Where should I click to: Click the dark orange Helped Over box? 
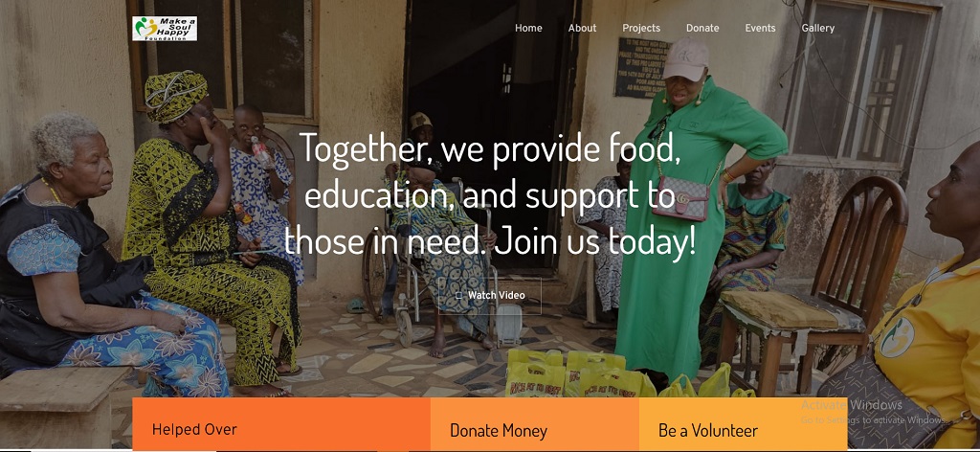coord(281,424)
